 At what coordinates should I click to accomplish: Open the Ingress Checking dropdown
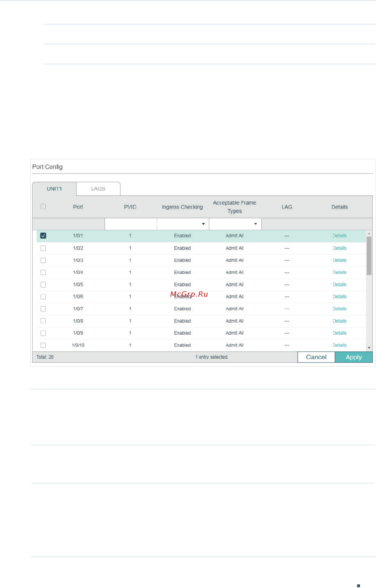(x=183, y=224)
